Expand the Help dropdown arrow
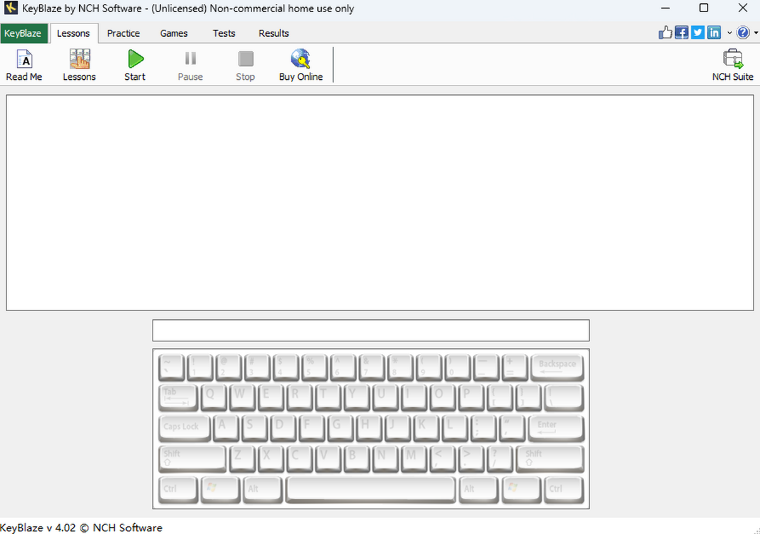The image size is (760, 534). pos(756,33)
